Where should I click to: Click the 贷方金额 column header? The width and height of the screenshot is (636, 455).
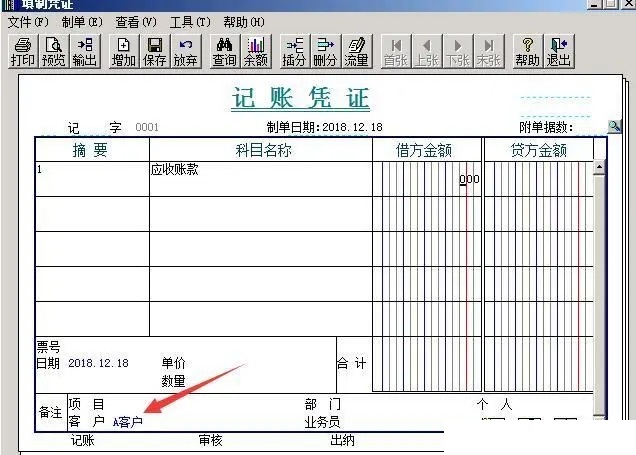[539, 150]
